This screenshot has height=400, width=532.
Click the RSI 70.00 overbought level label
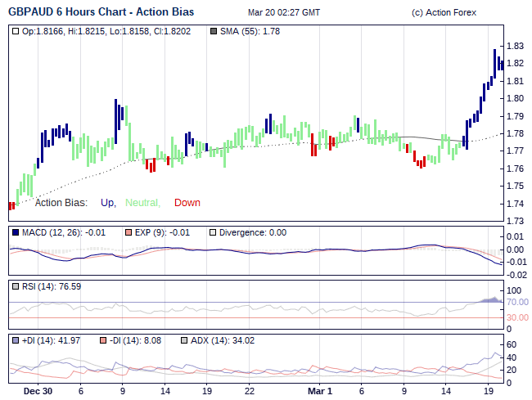516,303
